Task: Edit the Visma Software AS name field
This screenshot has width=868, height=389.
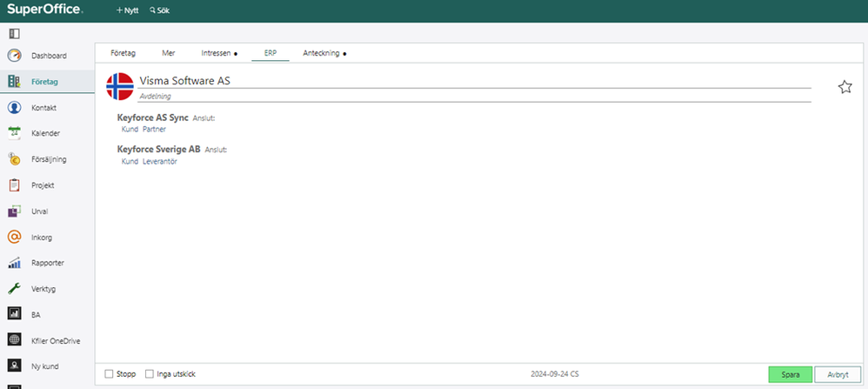Action: tap(474, 81)
